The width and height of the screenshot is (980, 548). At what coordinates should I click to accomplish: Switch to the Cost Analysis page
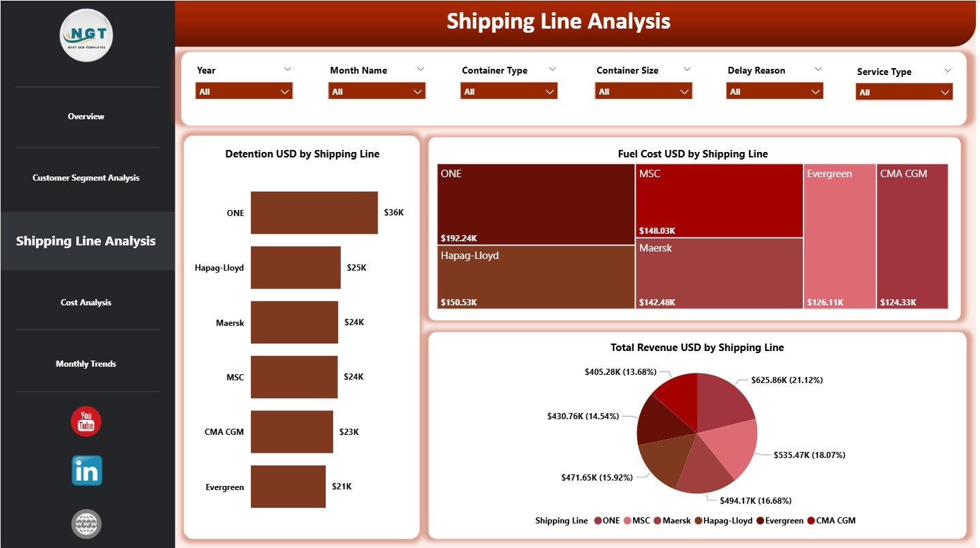pos(86,302)
